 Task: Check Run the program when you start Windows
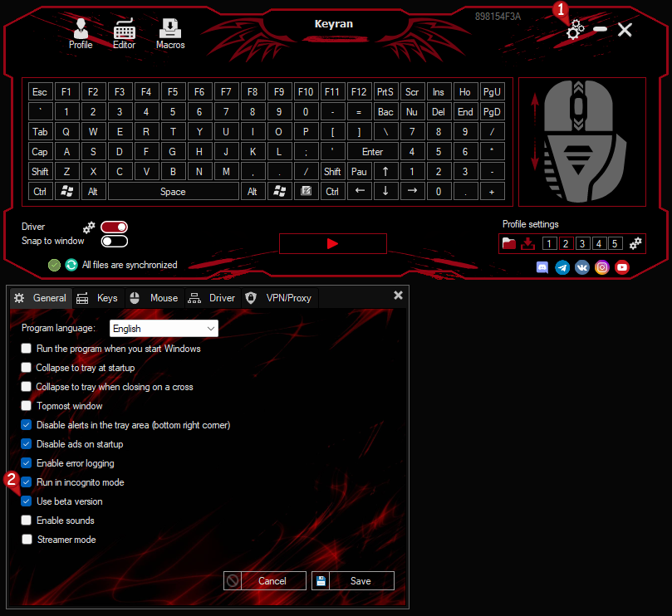[26, 349]
